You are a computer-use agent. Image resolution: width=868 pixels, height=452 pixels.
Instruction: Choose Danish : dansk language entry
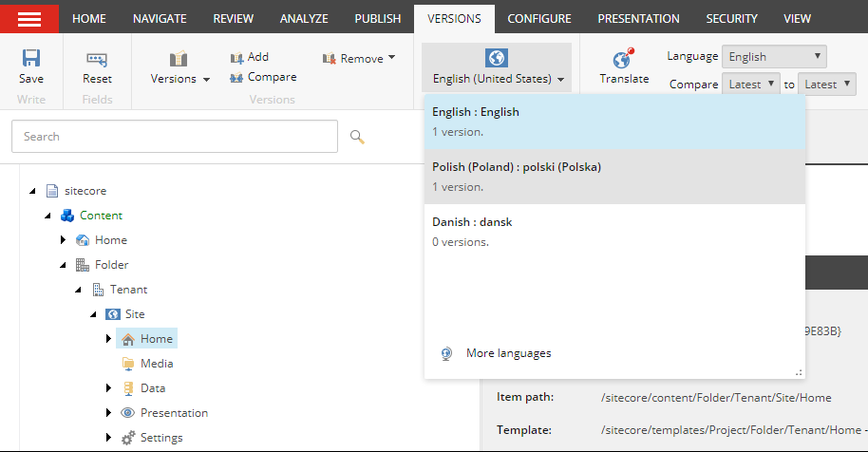tap(614, 232)
